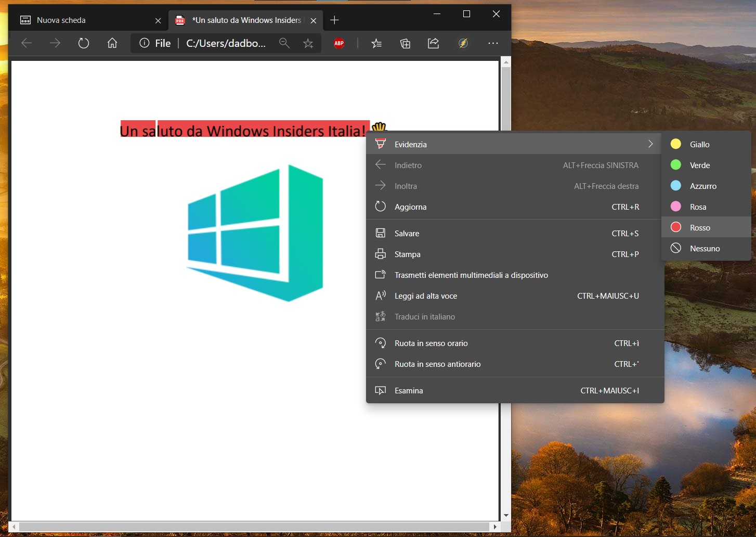Open the Settings and more ellipsis menu
The height and width of the screenshot is (537, 756).
coord(493,43)
